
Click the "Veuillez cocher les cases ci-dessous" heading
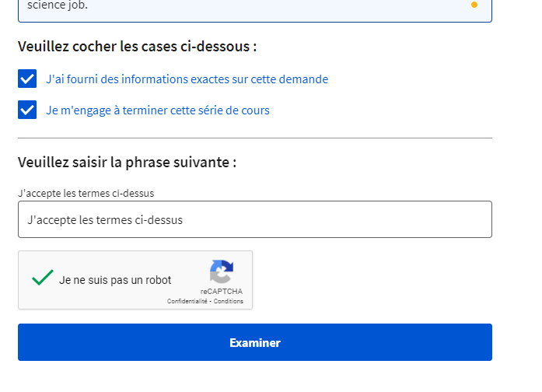(137, 47)
